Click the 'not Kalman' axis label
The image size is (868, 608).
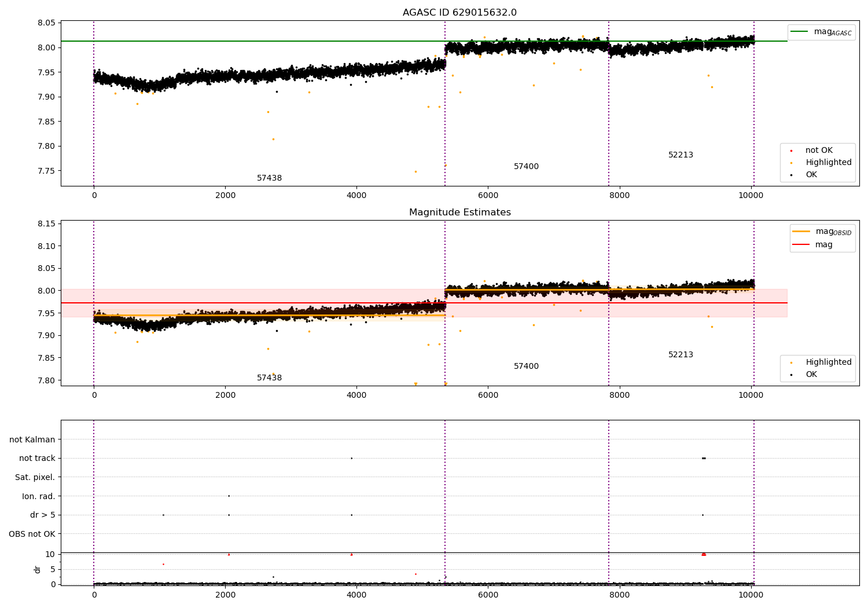point(32,439)
